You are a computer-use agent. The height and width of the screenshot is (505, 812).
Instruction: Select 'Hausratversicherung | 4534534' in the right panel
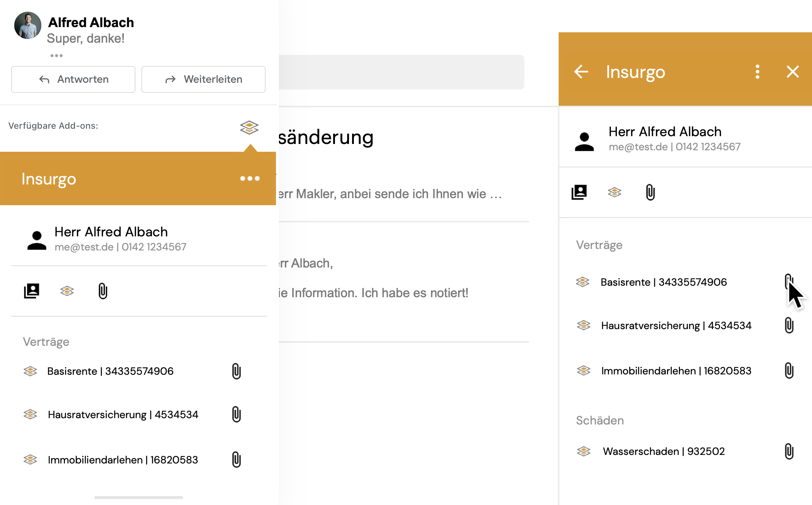click(677, 325)
